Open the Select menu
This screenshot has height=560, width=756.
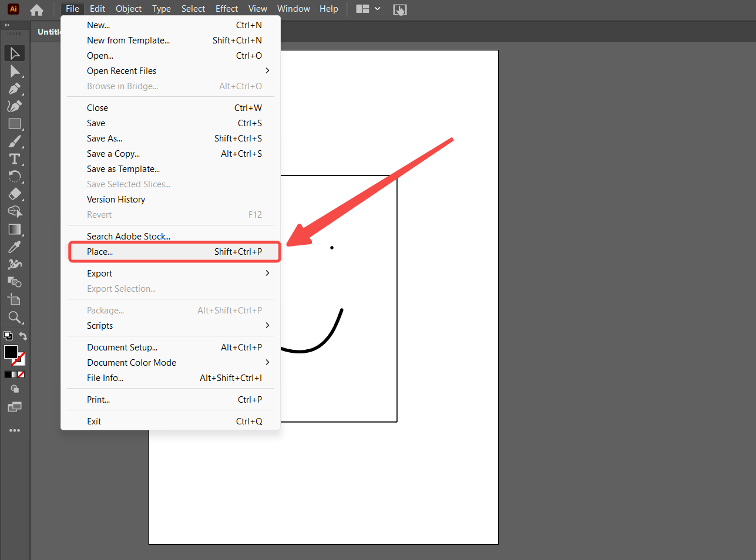193,9
